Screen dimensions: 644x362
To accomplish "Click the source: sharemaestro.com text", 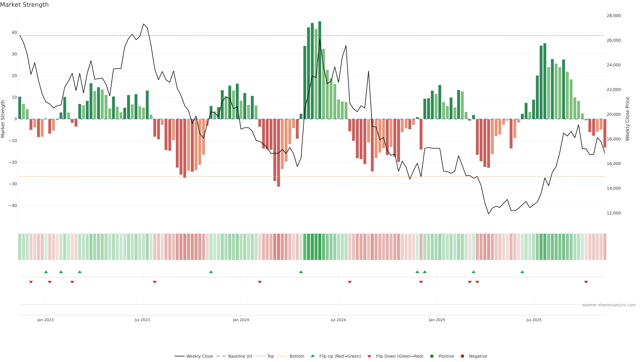I will [x=609, y=305].
